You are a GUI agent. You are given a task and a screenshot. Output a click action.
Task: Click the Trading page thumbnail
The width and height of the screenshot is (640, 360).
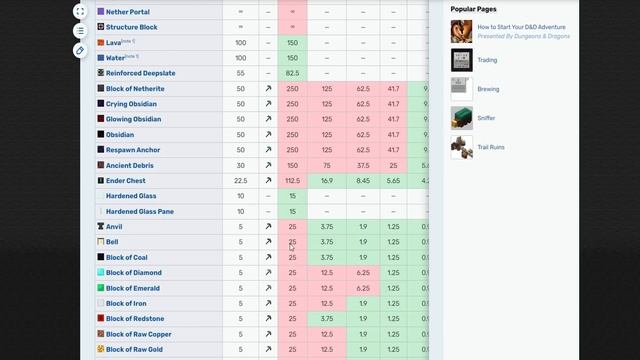tap(462, 60)
